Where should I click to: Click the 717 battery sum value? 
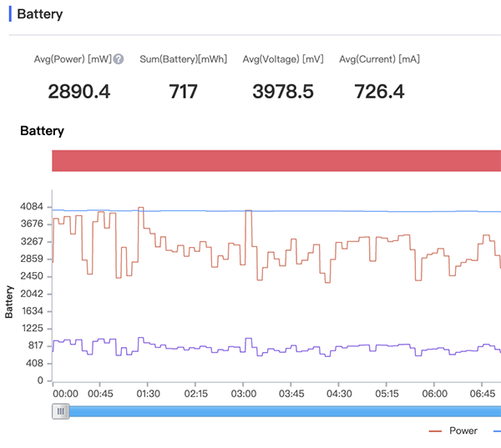pos(183,91)
